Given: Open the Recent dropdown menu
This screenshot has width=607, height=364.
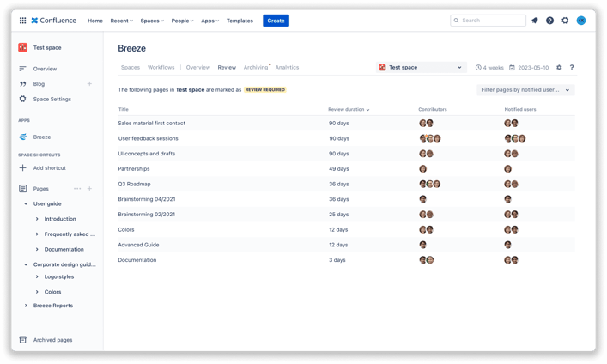Looking at the screenshot, I should (122, 21).
